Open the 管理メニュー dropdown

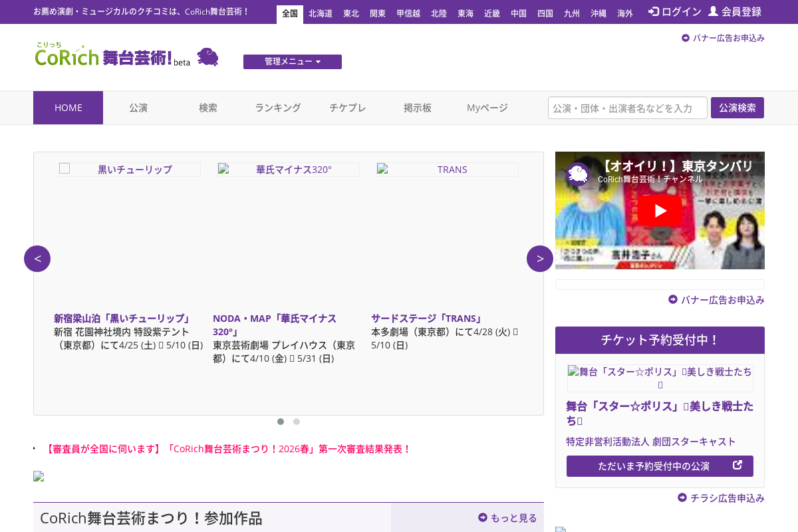(x=293, y=62)
